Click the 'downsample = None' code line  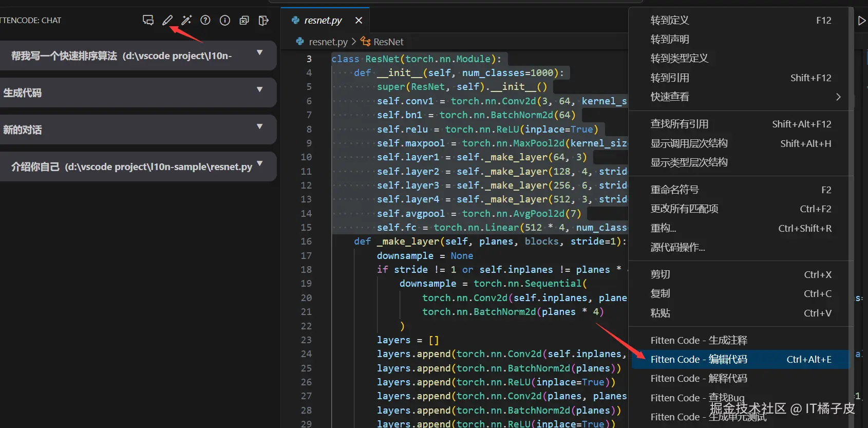tap(425, 255)
